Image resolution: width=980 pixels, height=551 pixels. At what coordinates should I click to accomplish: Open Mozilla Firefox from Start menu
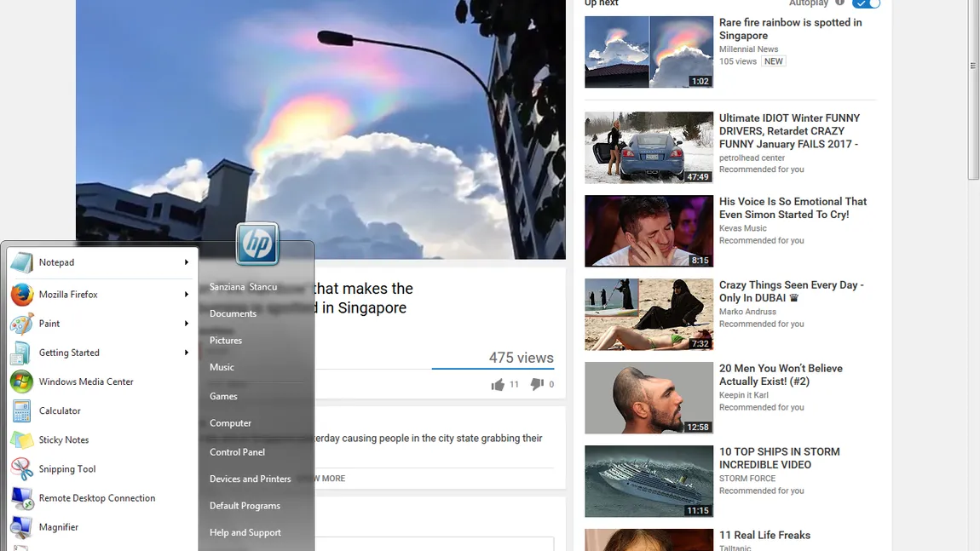[x=68, y=295]
